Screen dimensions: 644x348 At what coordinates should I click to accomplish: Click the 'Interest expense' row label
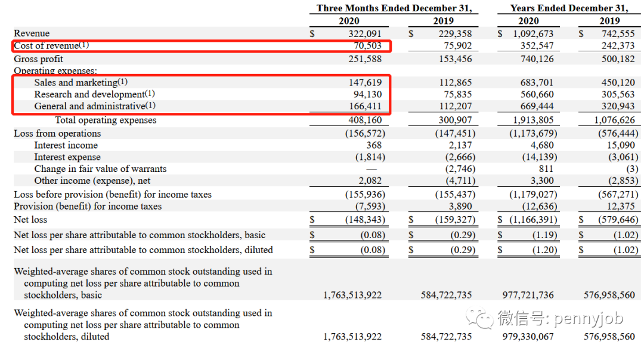coord(67,157)
